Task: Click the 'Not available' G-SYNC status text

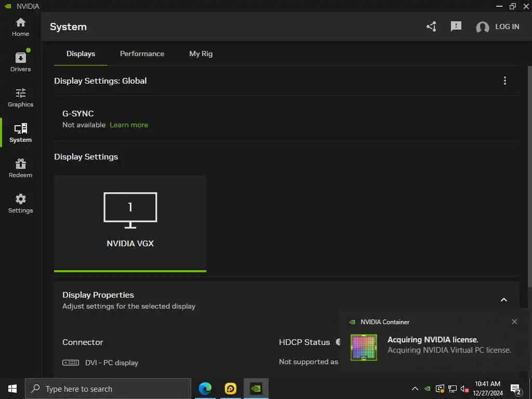Action: click(84, 125)
